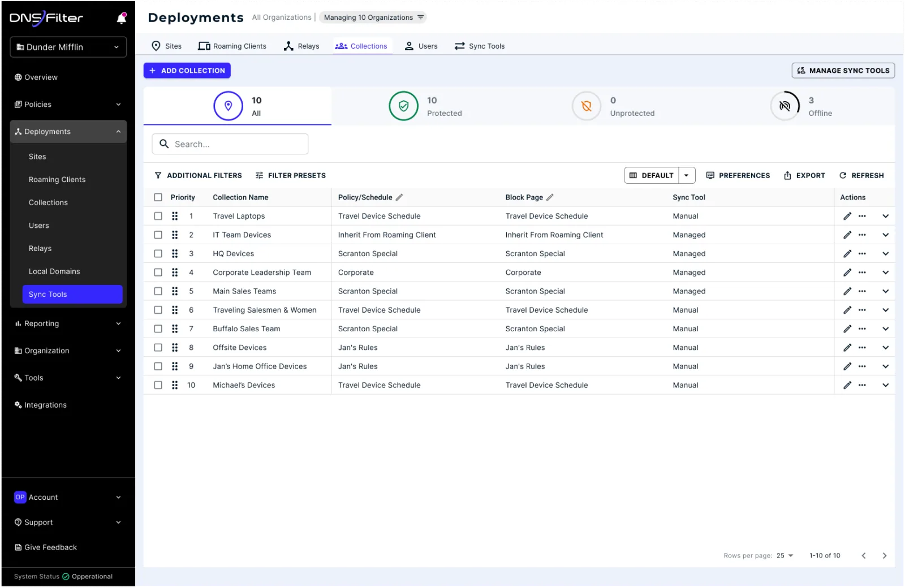Open FILTER PRESETS
Viewport: 905px width, 588px height.
291,175
